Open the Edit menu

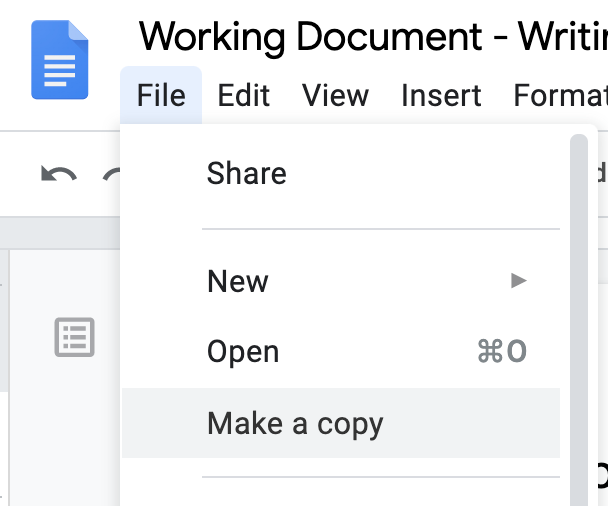[x=244, y=96]
